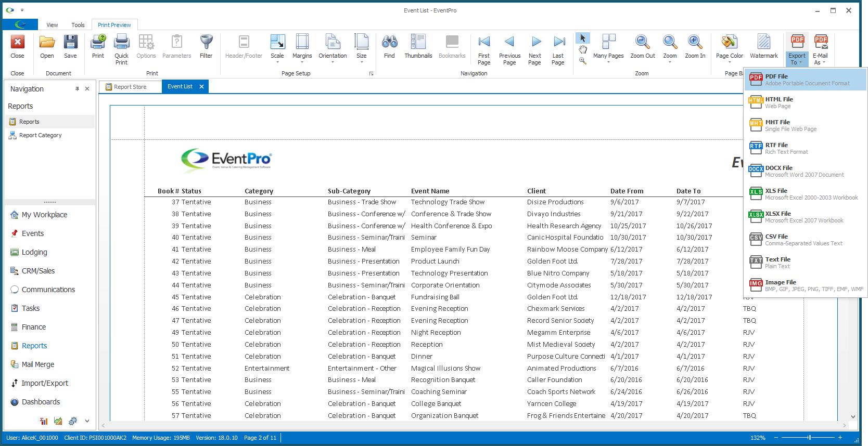Switch to the Tools ribbon tab
Screen dimensions: 868x446
78,25
